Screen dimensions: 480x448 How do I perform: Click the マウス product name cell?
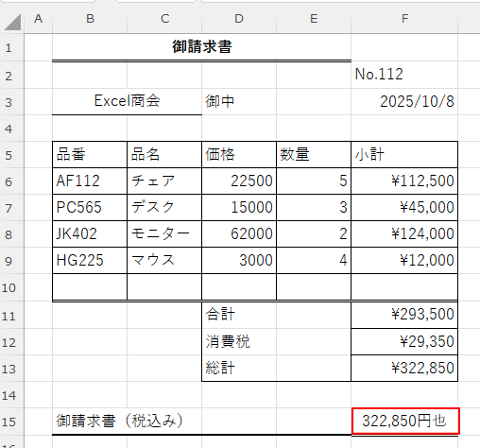pos(164,261)
